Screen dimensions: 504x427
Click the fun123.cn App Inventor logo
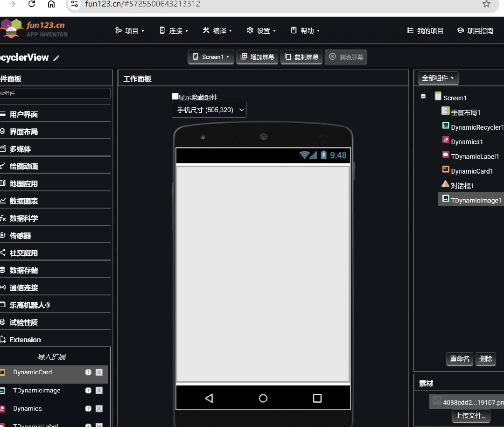pos(34,29)
